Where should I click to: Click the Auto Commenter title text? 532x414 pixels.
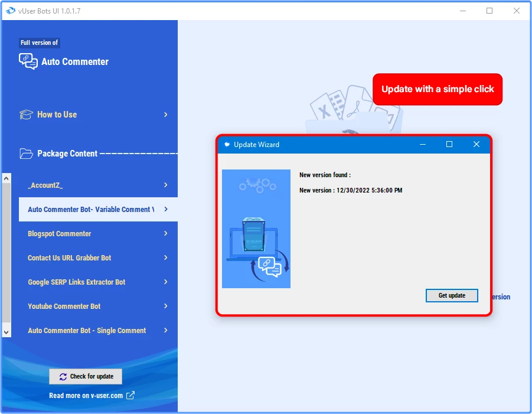pyautogui.click(x=75, y=62)
